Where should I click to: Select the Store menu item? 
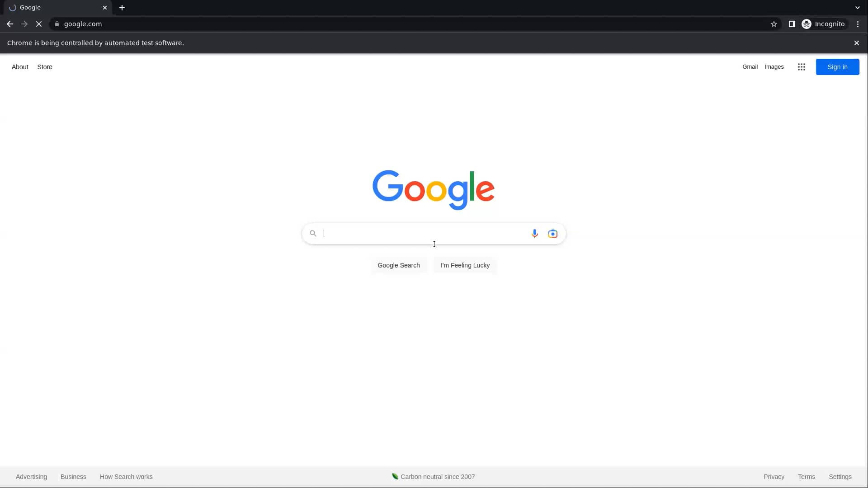45,67
